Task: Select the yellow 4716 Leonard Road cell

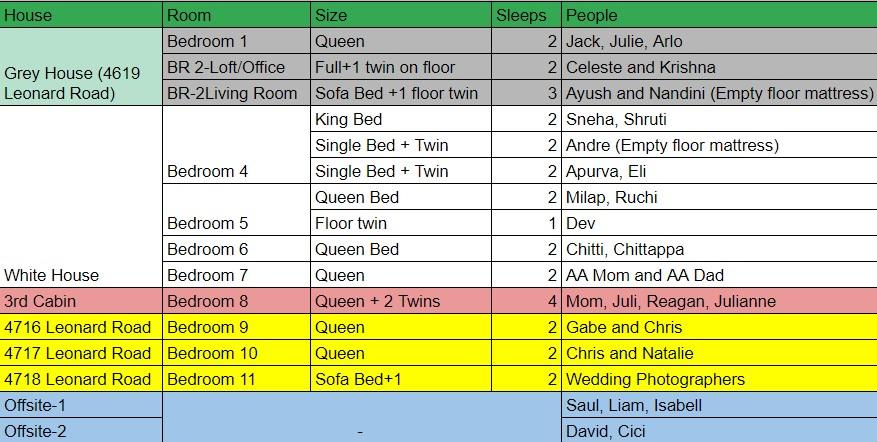Action: pyautogui.click(x=81, y=327)
